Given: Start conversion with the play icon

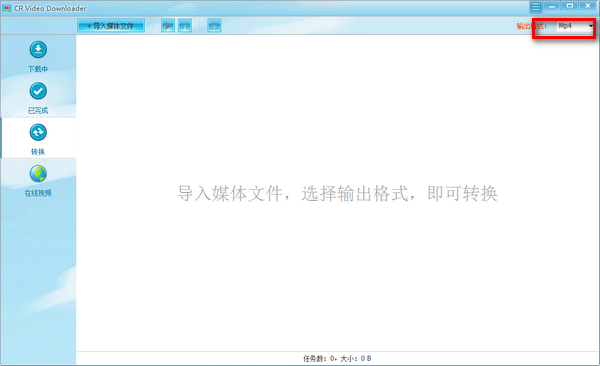Looking at the screenshot, I should (x=168, y=26).
